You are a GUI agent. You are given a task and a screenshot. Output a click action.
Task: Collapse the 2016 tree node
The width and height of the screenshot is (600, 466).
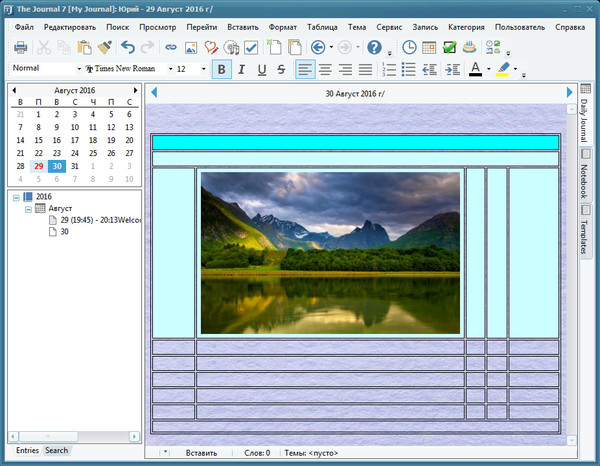16,197
